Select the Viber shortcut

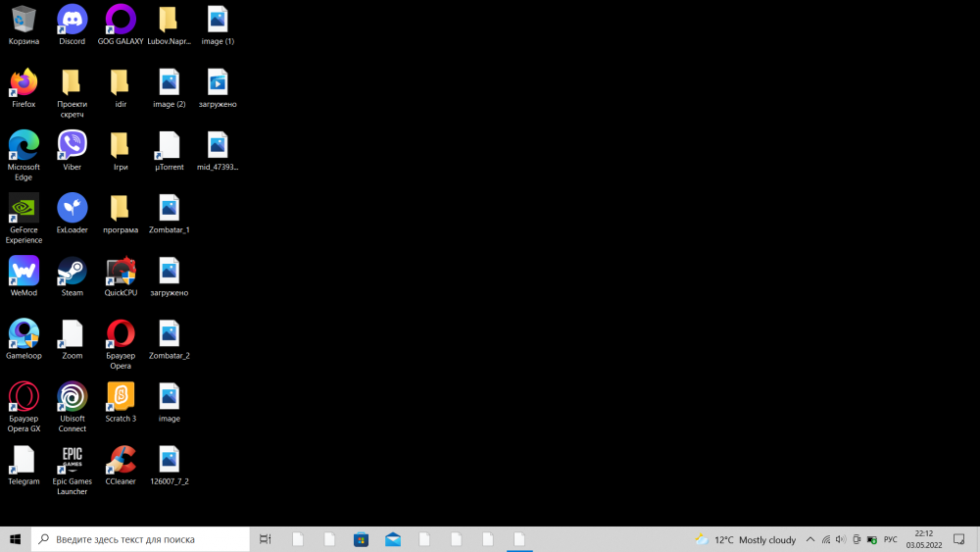72,151
